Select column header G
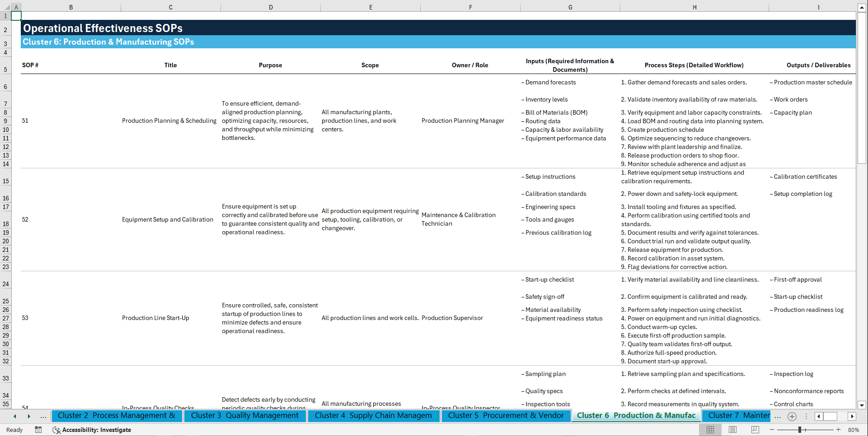868x436 pixels. click(x=570, y=7)
